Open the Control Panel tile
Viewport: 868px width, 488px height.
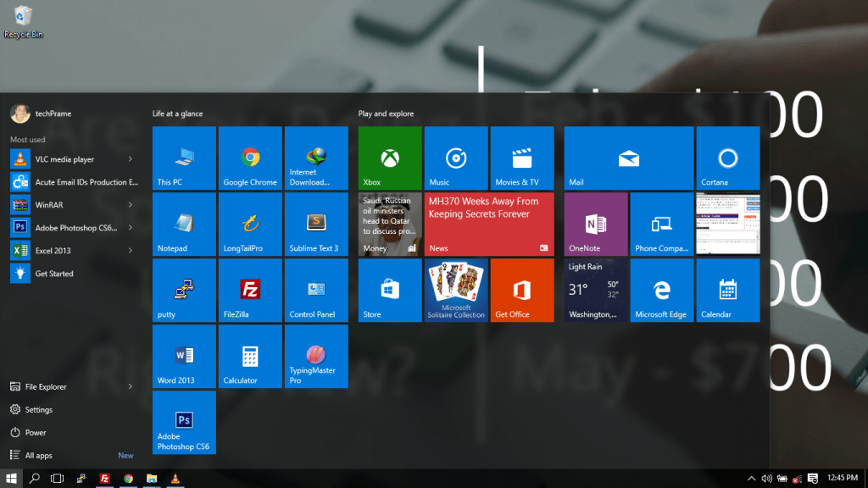[x=316, y=290]
